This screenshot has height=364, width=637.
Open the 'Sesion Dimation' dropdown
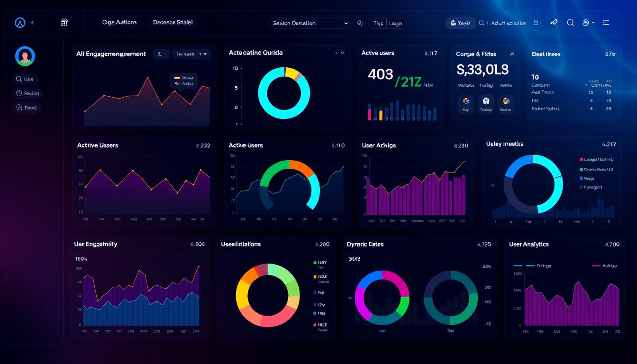(x=309, y=23)
